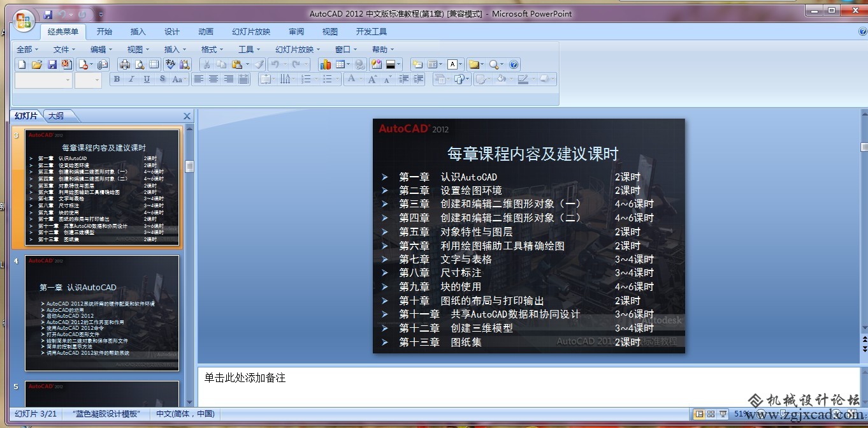Image resolution: width=868 pixels, height=428 pixels.
Task: Open the line color pen swatch
Action: coord(523,79)
